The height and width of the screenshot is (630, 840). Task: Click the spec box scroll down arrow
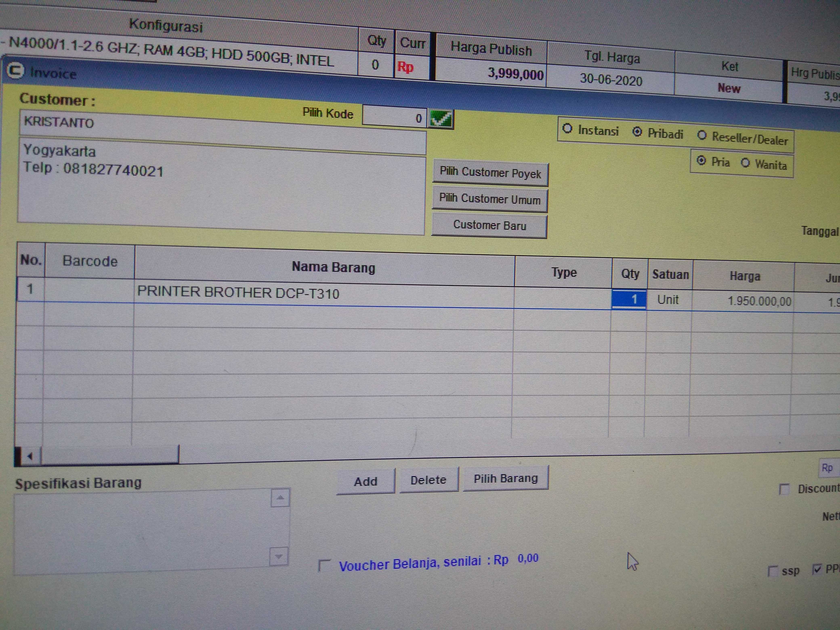(279, 557)
